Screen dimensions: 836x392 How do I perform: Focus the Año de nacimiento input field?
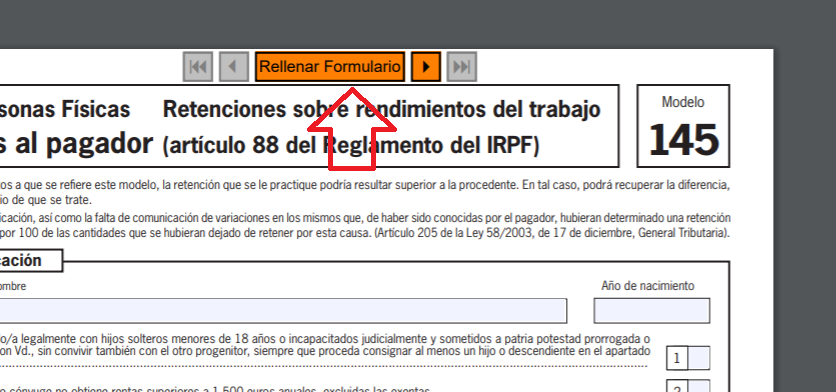(652, 310)
